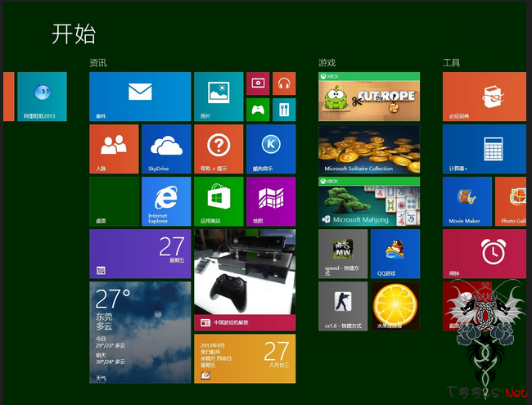Open the small headphones music tile
The width and height of the screenshot is (532, 405).
284,83
